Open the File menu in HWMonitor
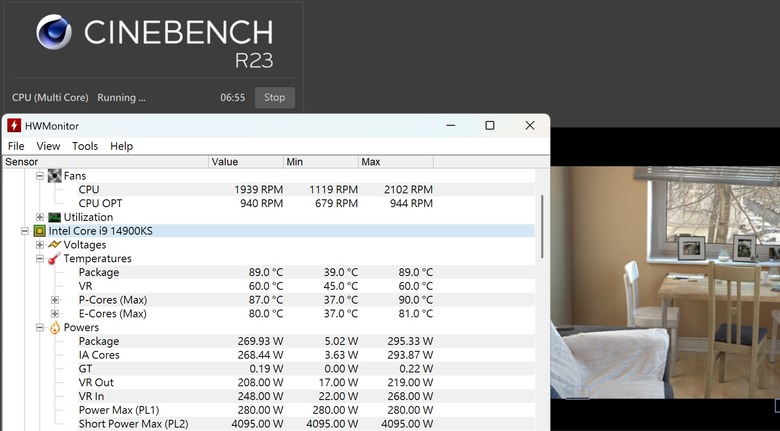 point(16,146)
